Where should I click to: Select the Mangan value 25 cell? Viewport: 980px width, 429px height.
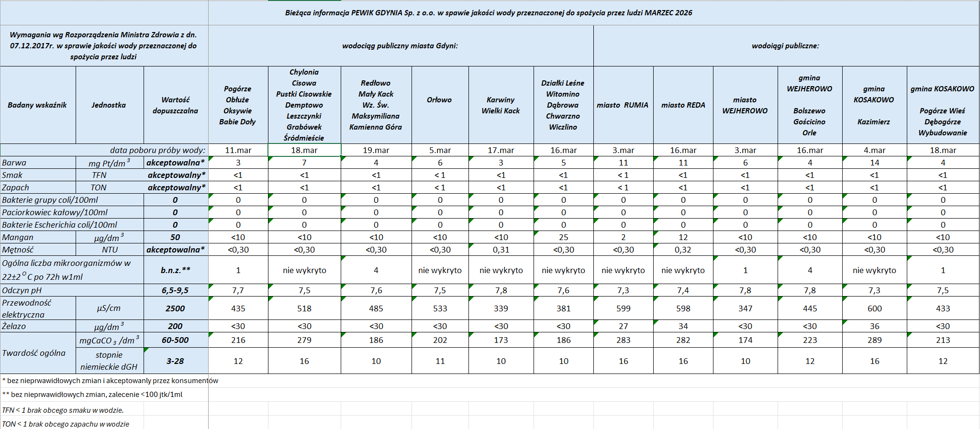563,237
